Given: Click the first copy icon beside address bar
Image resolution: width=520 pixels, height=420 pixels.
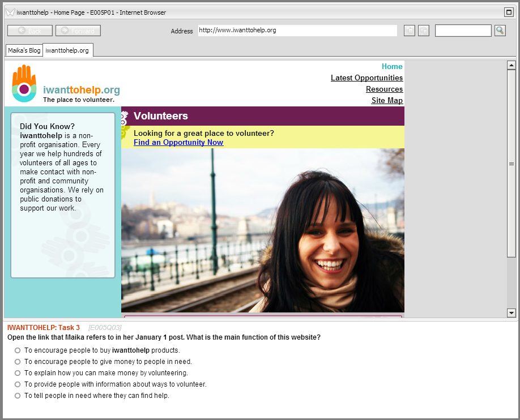Looking at the screenshot, I should 409,31.
